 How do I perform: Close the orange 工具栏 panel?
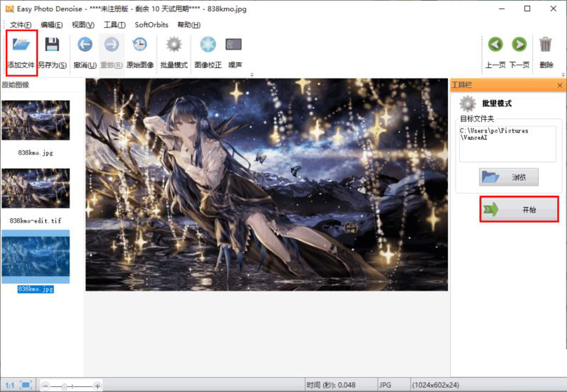[559, 85]
